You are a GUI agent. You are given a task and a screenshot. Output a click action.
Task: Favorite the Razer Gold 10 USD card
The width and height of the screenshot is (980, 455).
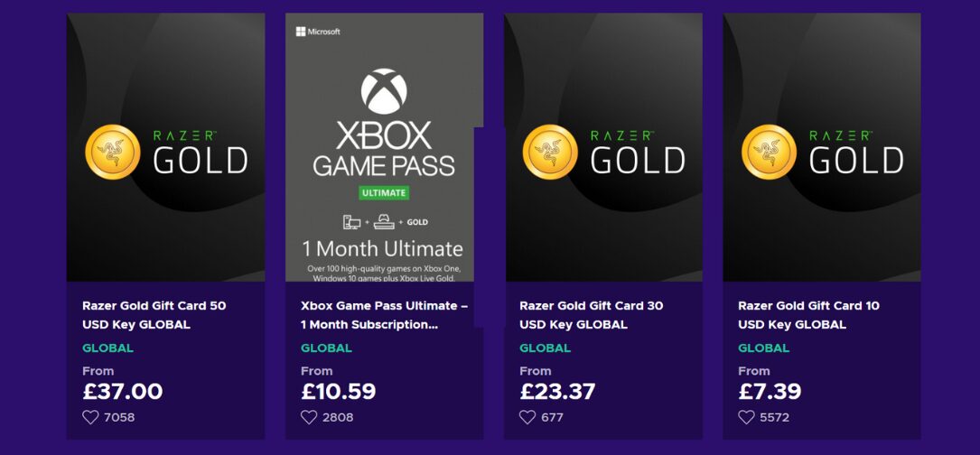click(746, 417)
